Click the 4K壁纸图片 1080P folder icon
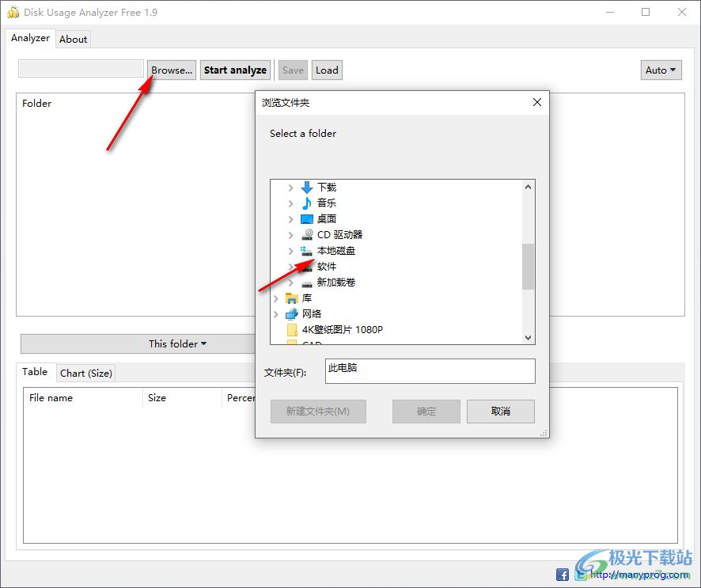This screenshot has height=588, width=701. tap(292, 330)
